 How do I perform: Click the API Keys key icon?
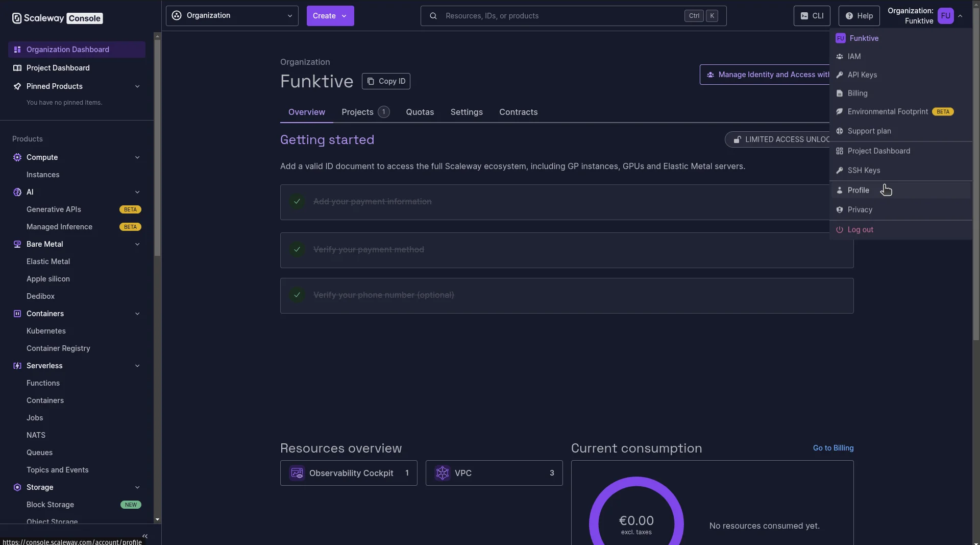840,75
